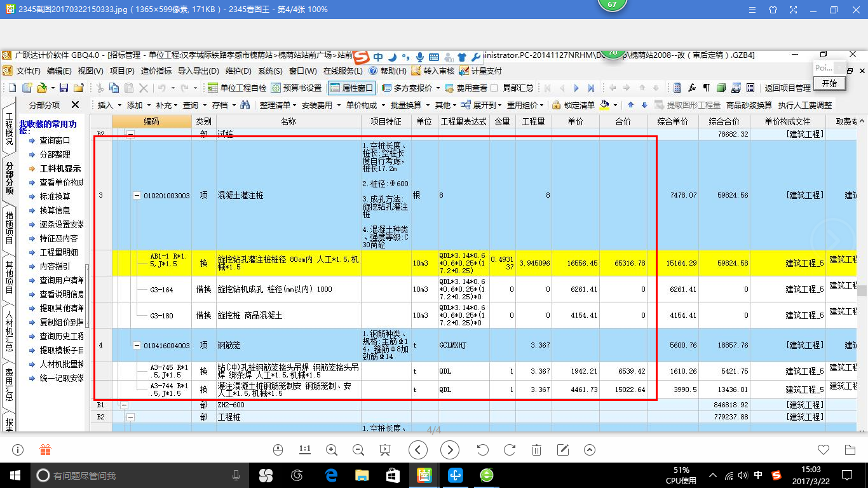Image resolution: width=868 pixels, height=488 pixels.
Task: Move row down with blue down arrow
Action: [x=644, y=105]
